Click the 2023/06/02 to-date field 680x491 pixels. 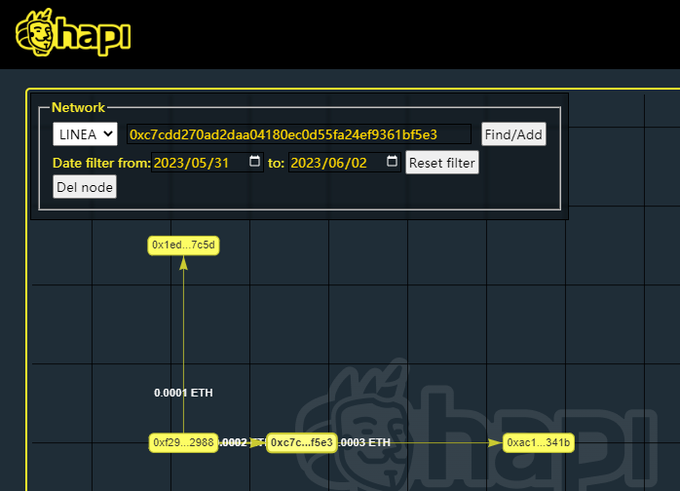pos(344,163)
